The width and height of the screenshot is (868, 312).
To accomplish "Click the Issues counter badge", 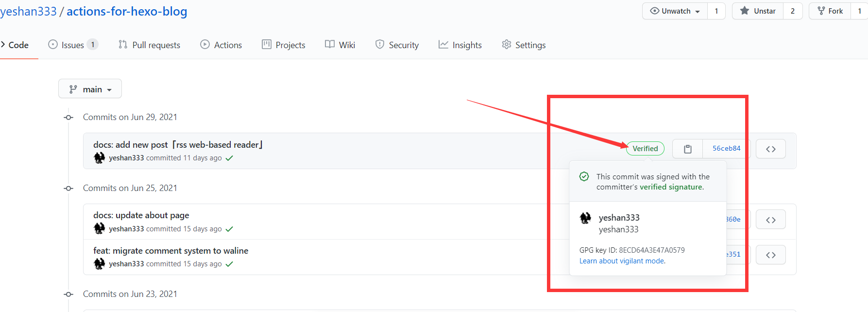I will [x=93, y=45].
